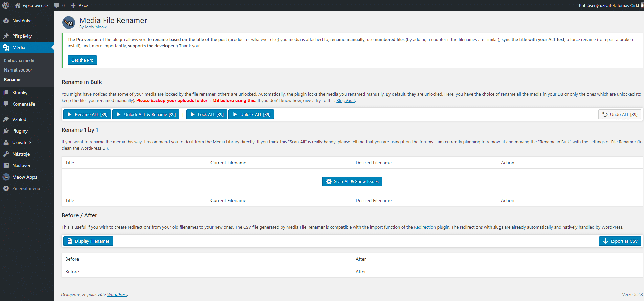Open the comments bubble in admin bar
Screen dimensions: 644x301
click(60, 5)
